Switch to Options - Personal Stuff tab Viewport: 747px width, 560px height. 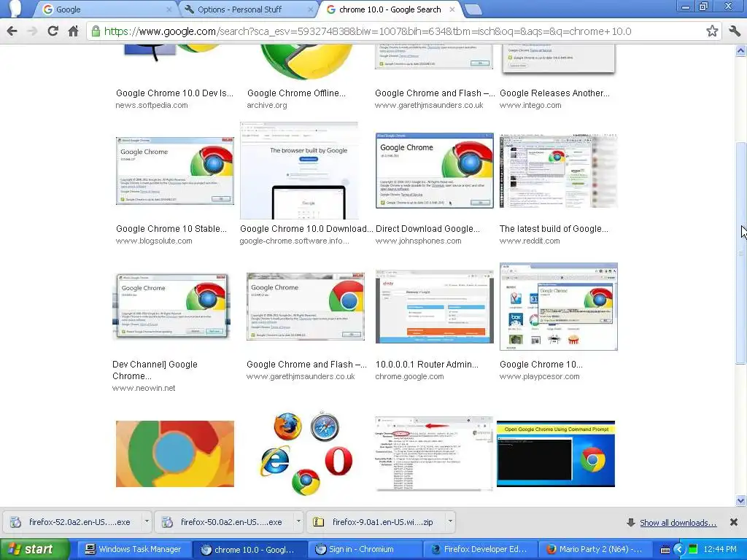pos(247,9)
